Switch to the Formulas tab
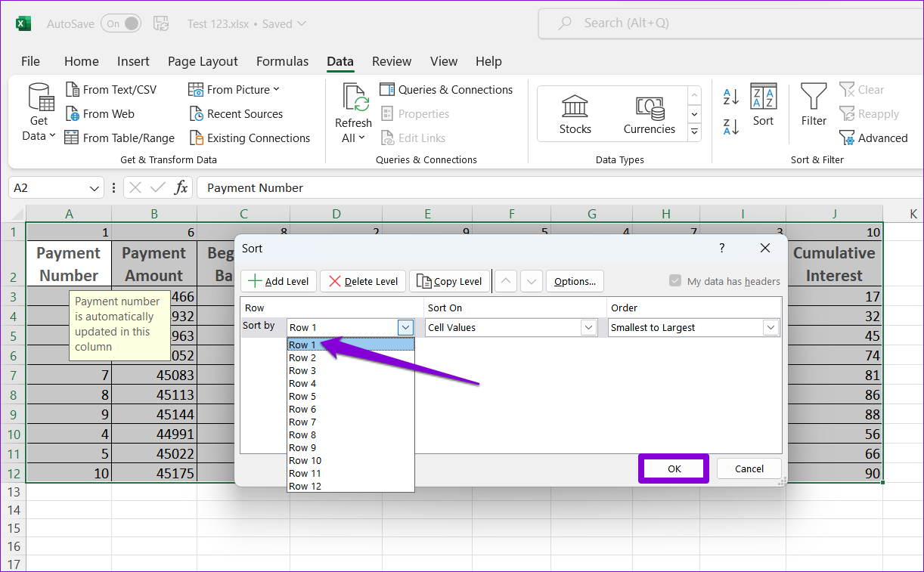 (282, 62)
